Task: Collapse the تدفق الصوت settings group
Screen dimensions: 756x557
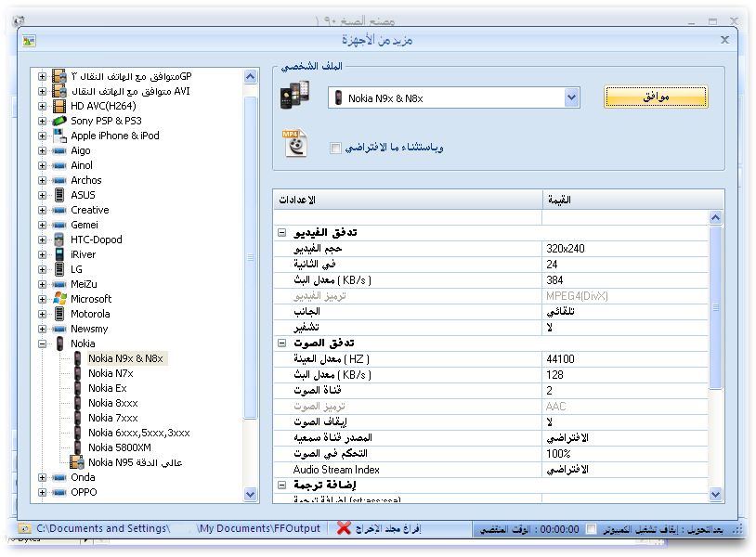Action: click(x=282, y=343)
